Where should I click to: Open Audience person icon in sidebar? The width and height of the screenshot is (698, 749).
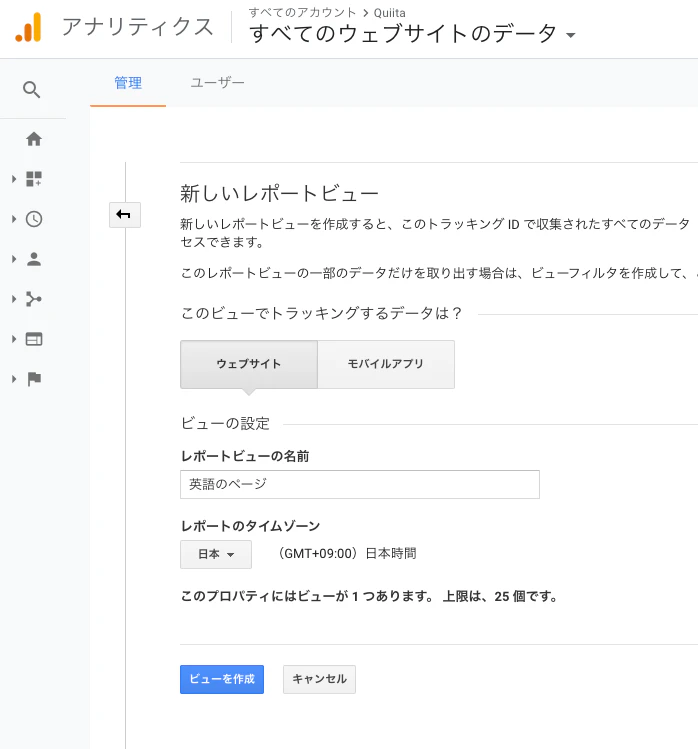[34, 259]
